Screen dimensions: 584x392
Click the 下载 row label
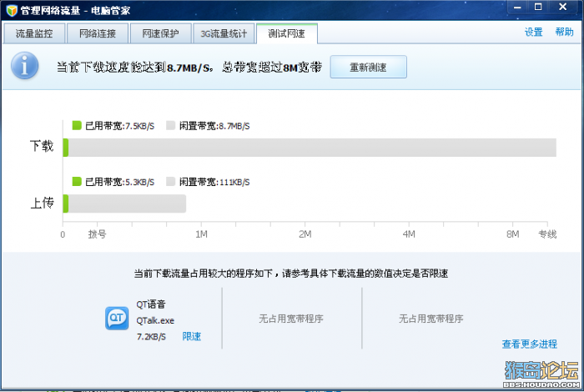[x=42, y=146]
